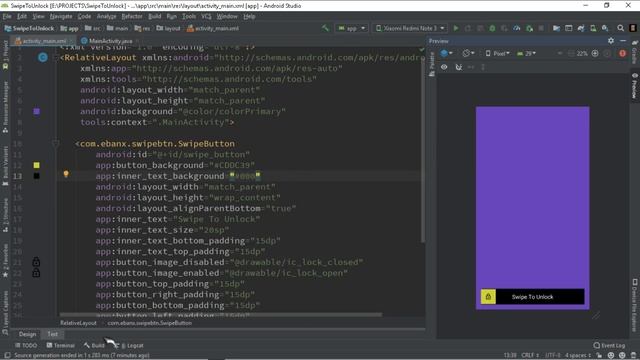Toggle the view options eye icon
Viewport: 640px width, 360px height.
point(444,67)
